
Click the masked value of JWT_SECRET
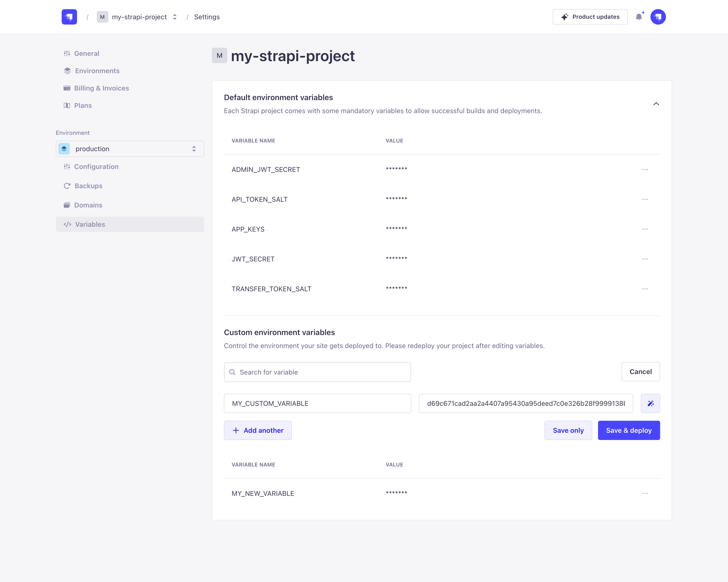[x=396, y=258]
